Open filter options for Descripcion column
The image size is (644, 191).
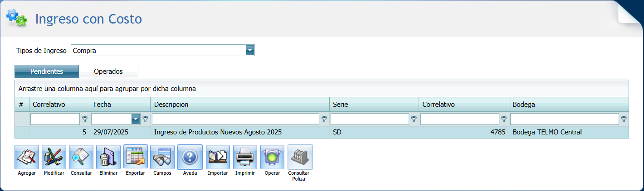coord(324,119)
